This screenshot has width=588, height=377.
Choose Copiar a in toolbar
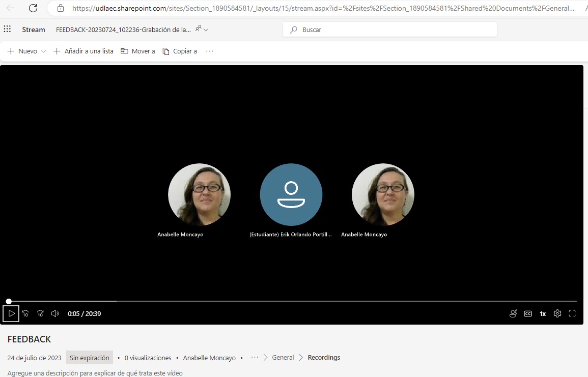(180, 51)
